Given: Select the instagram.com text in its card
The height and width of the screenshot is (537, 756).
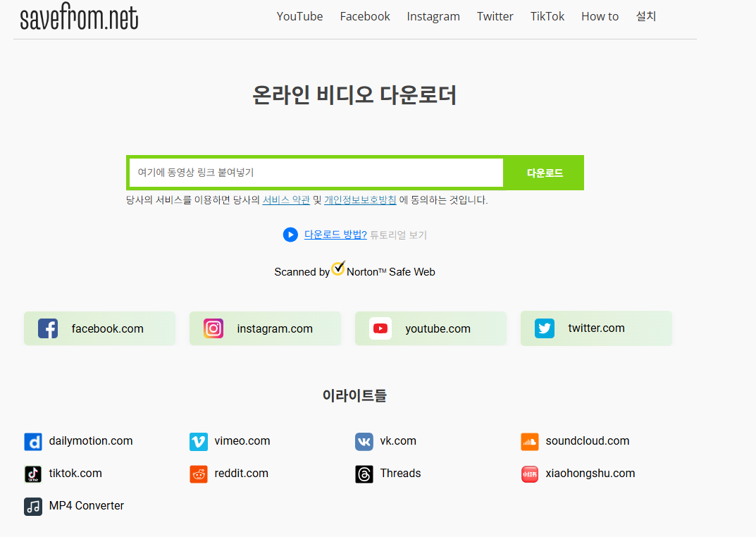Looking at the screenshot, I should pyautogui.click(x=275, y=329).
